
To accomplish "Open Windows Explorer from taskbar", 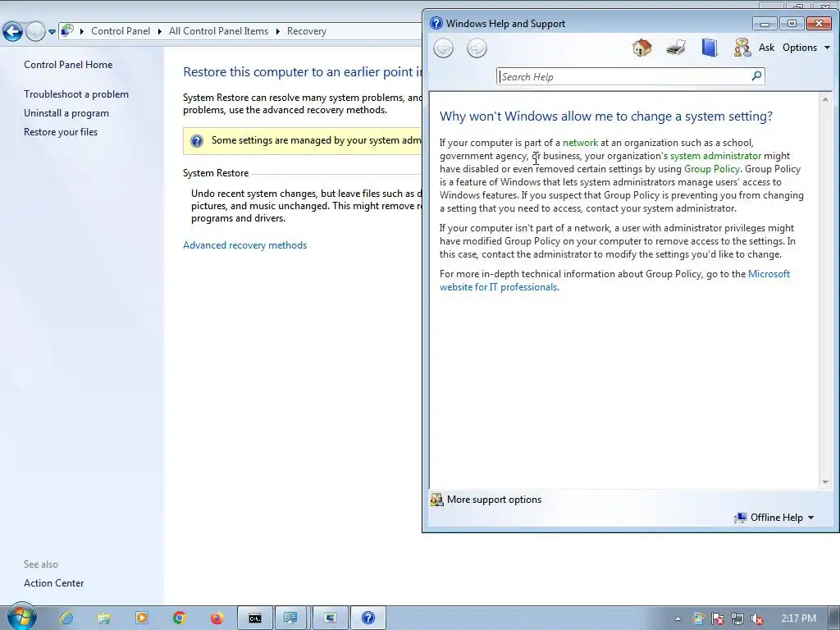I will point(104,619).
